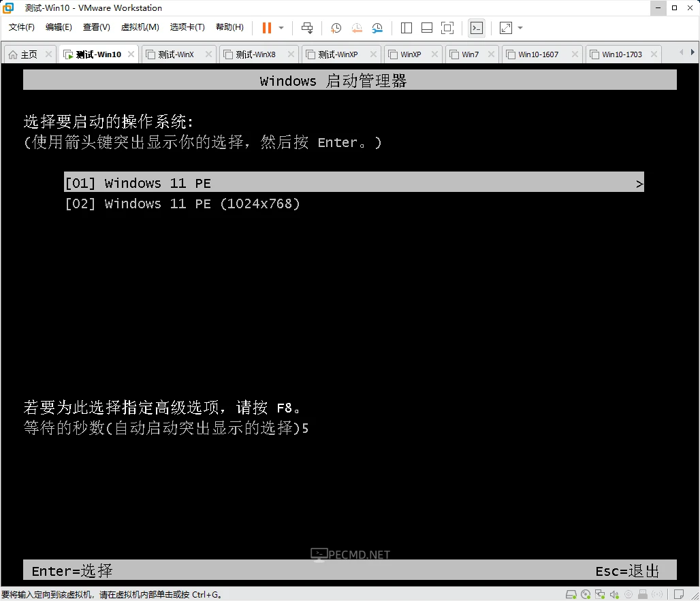
Task: Open the 选项卡(T) menu
Action: 187,27
